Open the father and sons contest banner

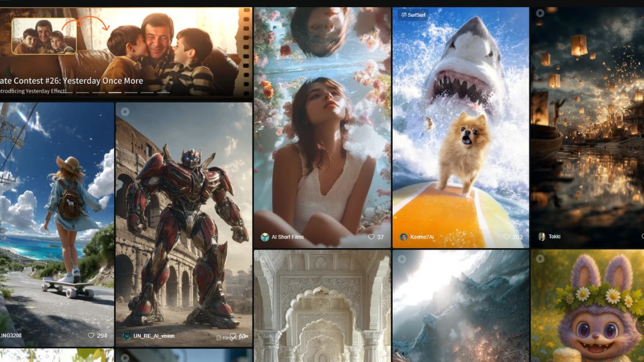point(126,53)
